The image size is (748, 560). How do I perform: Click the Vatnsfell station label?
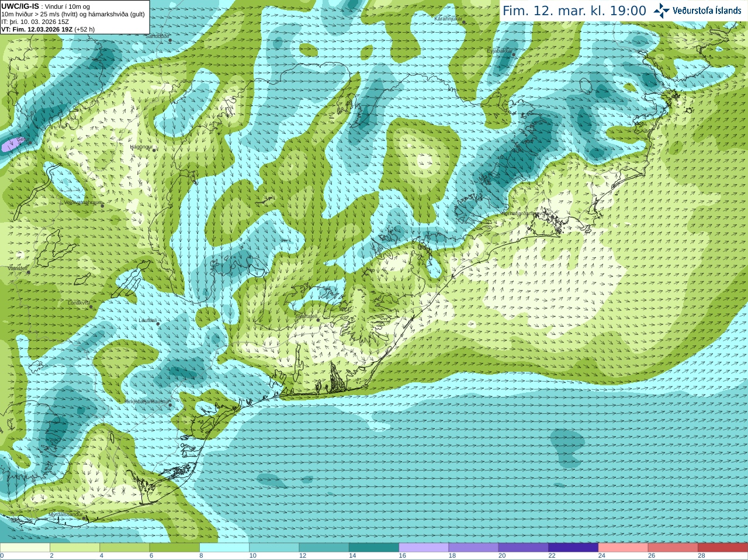point(18,268)
